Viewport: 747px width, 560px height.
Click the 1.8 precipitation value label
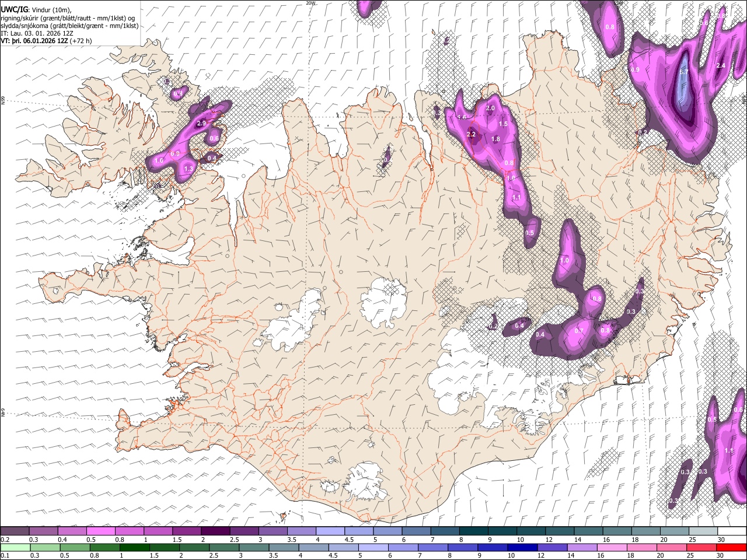(496, 139)
